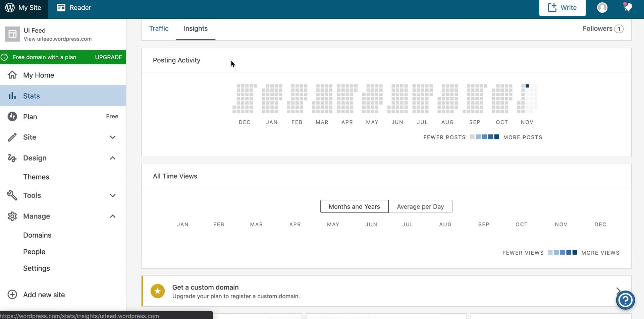Open notifications via the bell icon
Image resolution: width=644 pixels, height=319 pixels.
tap(627, 7)
